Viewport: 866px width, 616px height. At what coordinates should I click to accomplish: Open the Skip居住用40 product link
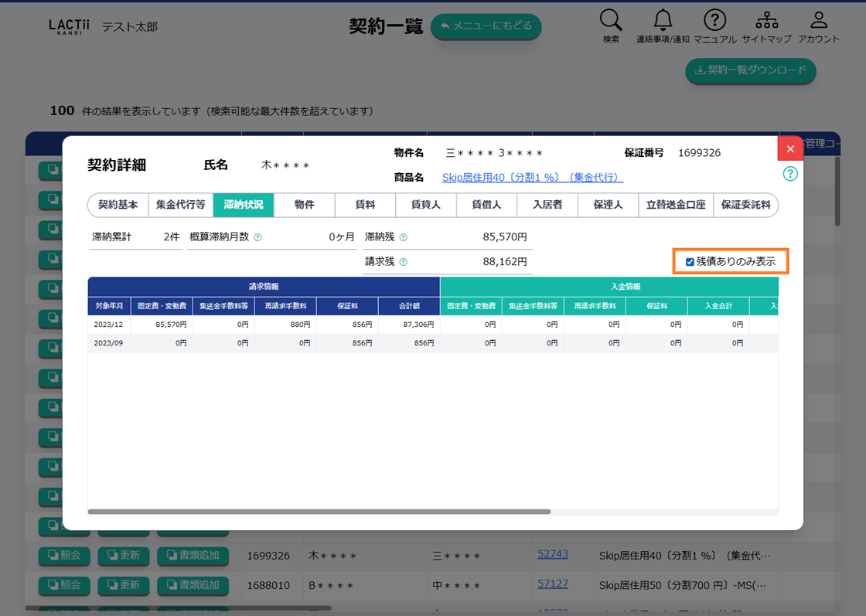coord(532,178)
